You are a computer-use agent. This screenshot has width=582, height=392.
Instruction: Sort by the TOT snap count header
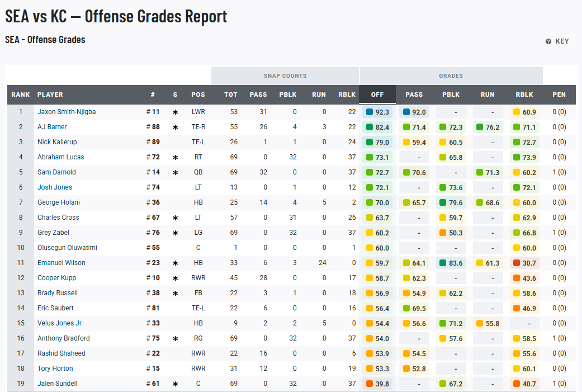230,95
